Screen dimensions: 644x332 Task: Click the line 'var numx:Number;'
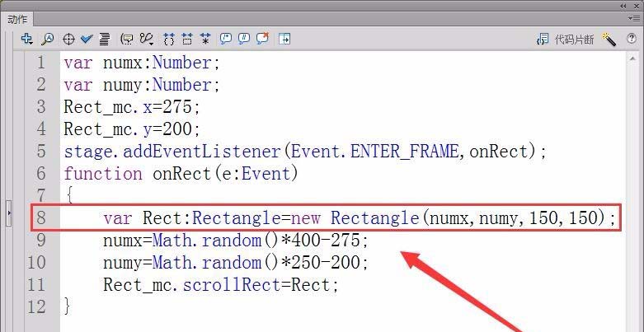pyautogui.click(x=142, y=63)
